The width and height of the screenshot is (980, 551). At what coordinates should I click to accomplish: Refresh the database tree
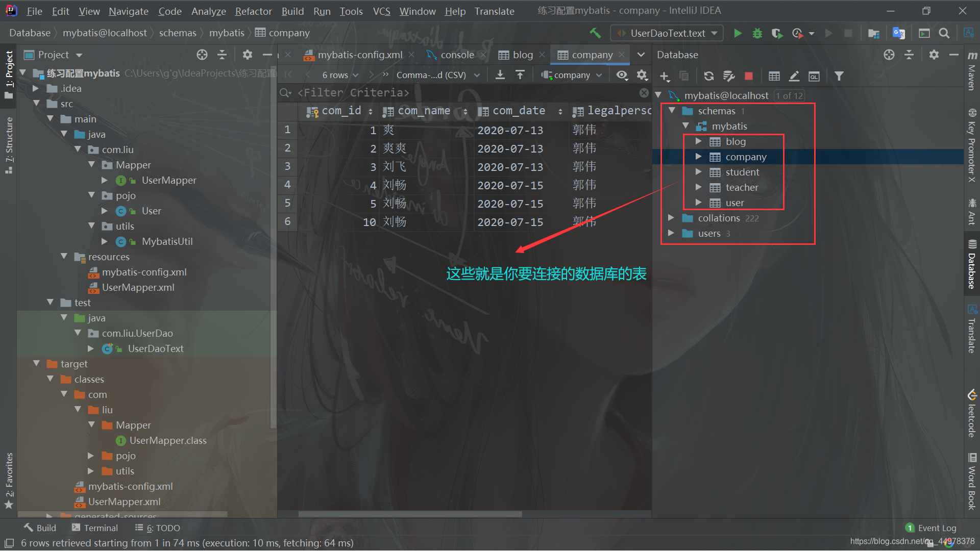(708, 76)
